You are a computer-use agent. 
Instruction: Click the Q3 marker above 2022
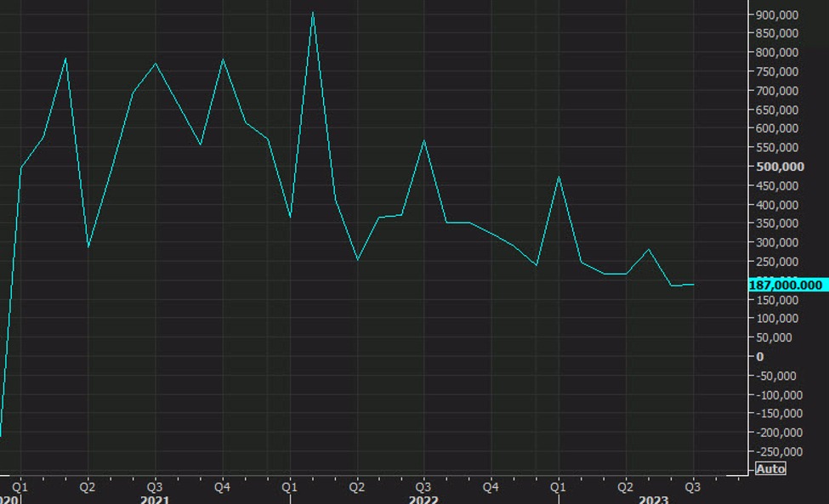423,487
